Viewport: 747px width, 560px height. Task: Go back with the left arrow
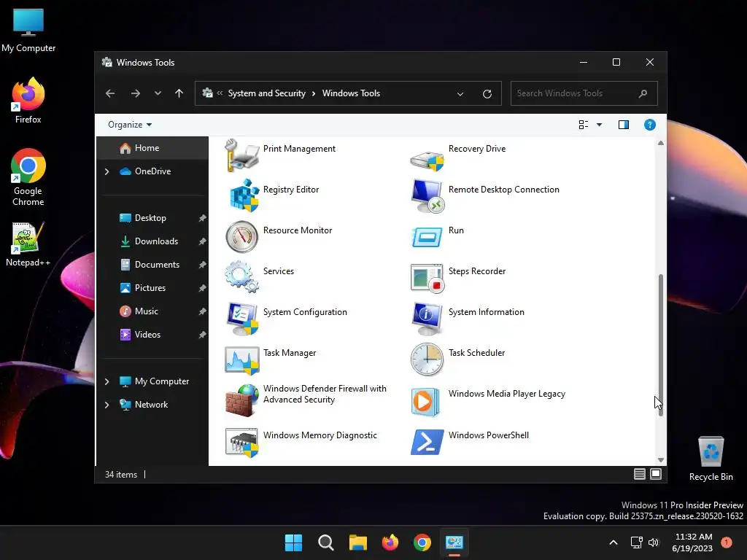pos(110,93)
